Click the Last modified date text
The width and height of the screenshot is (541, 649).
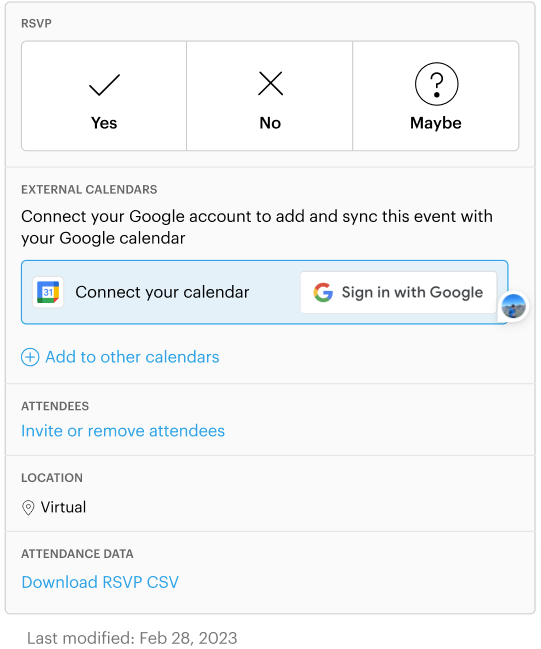132,638
